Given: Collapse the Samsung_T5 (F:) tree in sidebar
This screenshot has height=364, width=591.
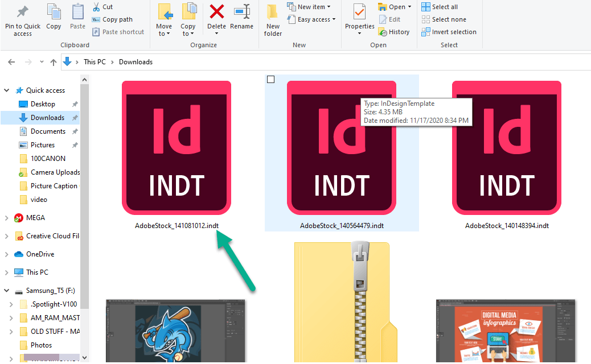Looking at the screenshot, I should pyautogui.click(x=6, y=290).
